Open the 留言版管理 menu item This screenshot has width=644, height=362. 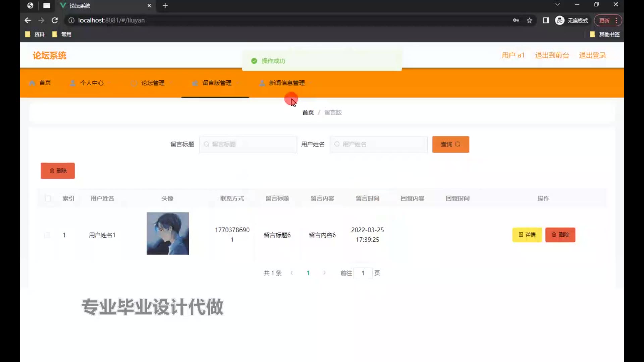[216, 83]
